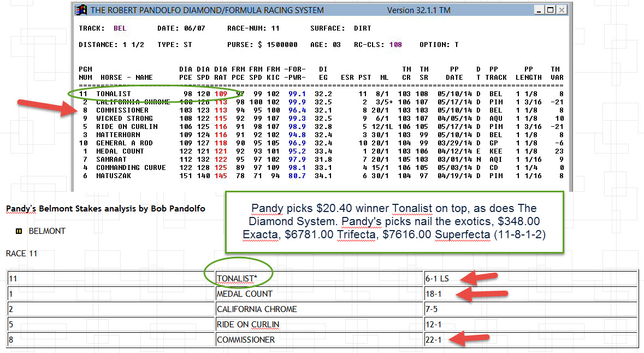Image resolution: width=644 pixels, height=353 pixels.
Task: Click Matuszak's FOR-PWR value 80.7
Action: pyautogui.click(x=297, y=176)
